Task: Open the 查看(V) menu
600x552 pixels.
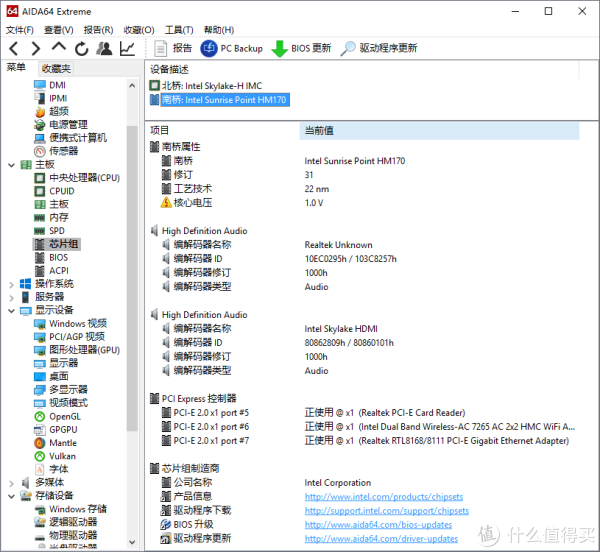Action: 59,30
